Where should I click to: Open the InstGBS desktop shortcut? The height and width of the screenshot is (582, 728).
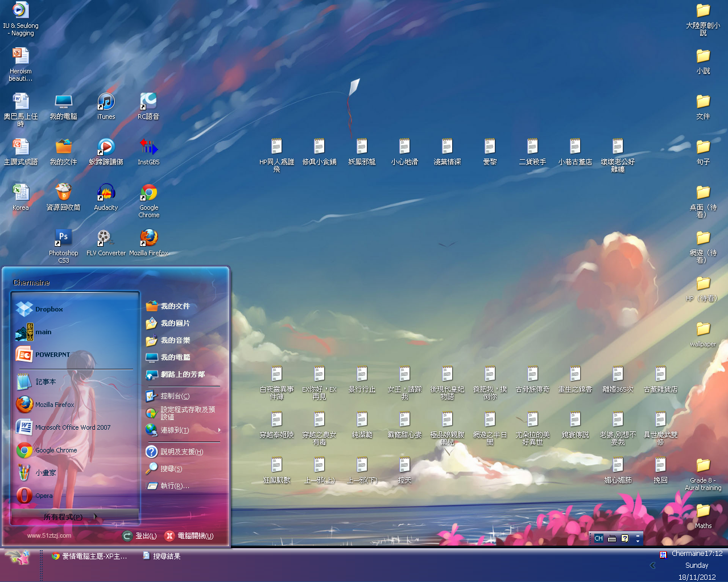click(x=148, y=149)
